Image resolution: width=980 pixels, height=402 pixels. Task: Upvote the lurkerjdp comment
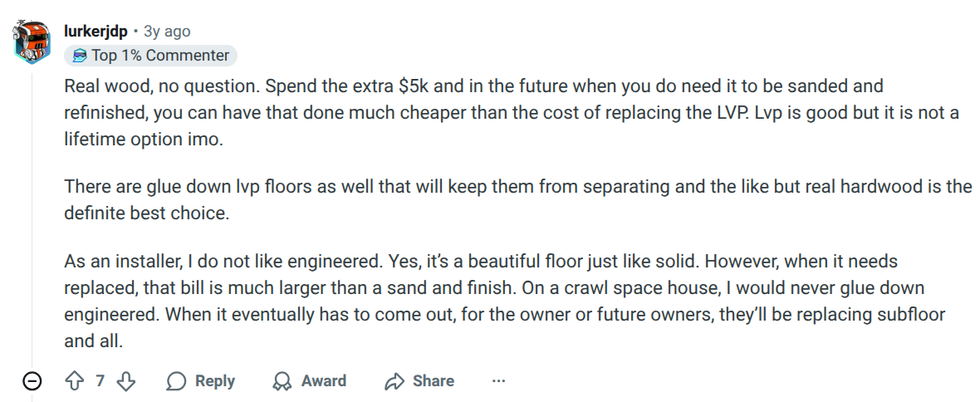coord(76,381)
